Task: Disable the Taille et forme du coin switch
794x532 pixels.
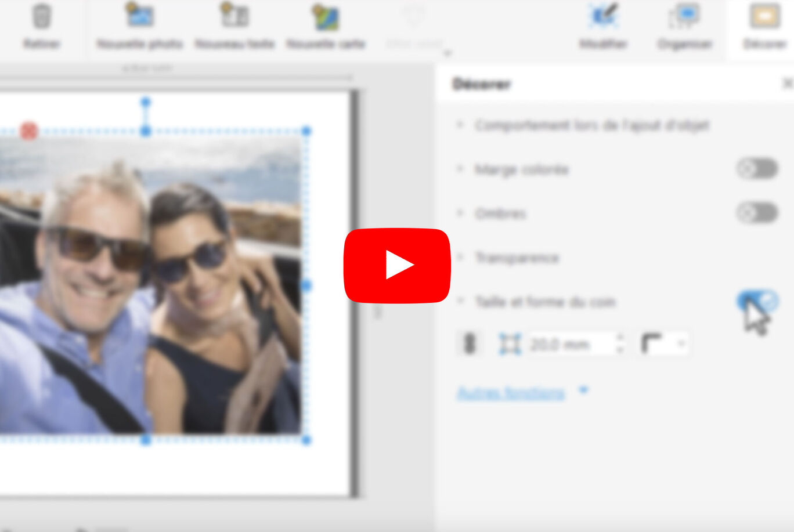Action: 757,301
